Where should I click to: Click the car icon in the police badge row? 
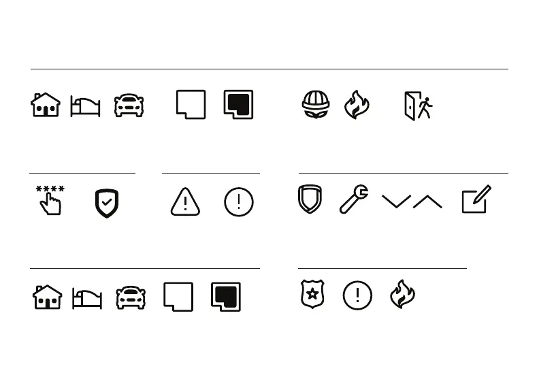[x=131, y=298]
